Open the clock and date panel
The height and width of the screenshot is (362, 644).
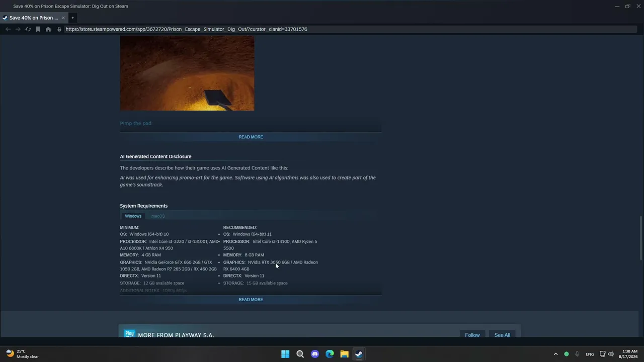(x=629, y=354)
